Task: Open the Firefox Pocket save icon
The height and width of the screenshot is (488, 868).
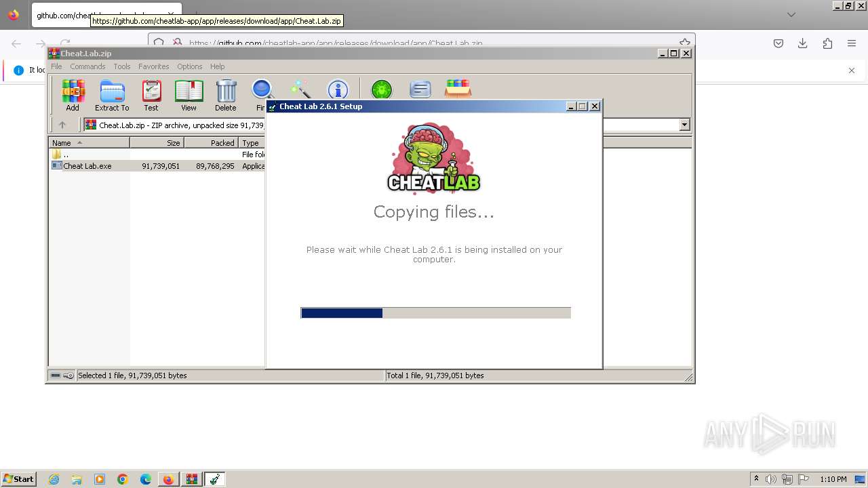Action: (778, 43)
